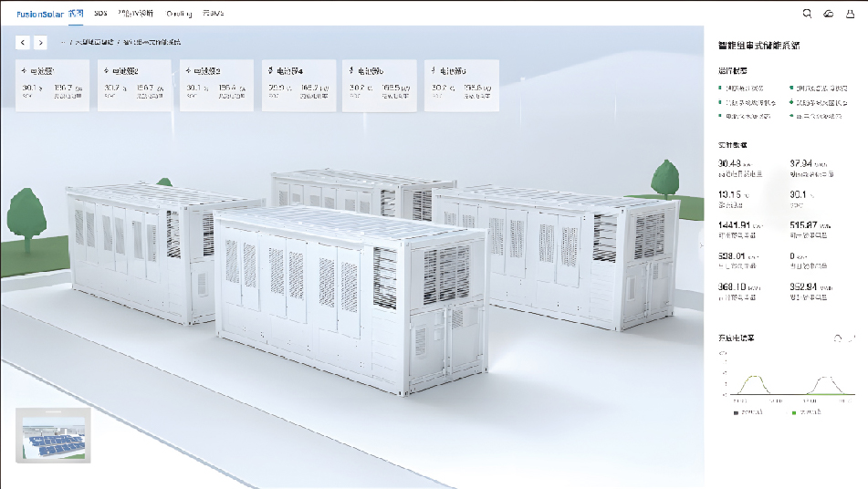The image size is (868, 489).
Task: Select the first battery card showing 30.1 SOC
Action: coord(53,85)
